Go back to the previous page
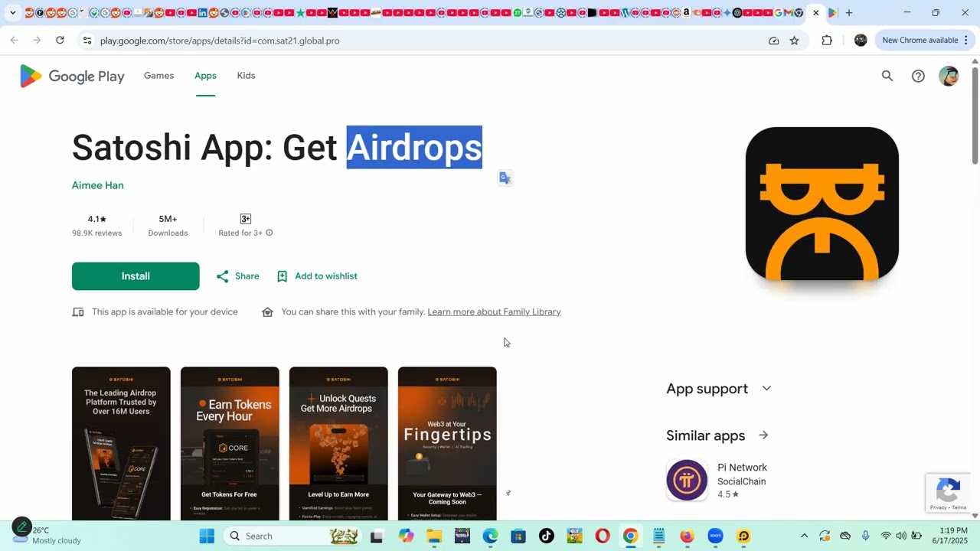980x551 pixels. click(x=14, y=41)
